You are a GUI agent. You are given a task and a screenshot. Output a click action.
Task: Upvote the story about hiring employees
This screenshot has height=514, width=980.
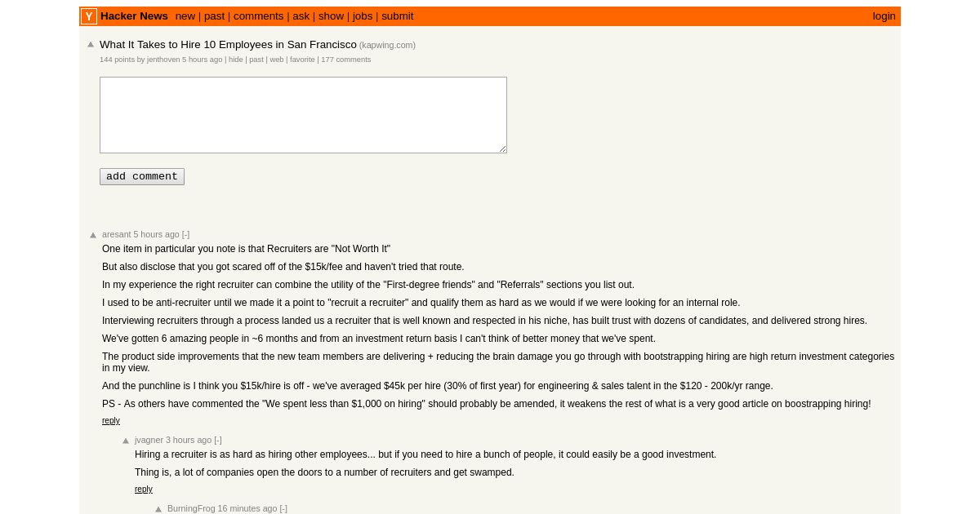click(x=91, y=45)
